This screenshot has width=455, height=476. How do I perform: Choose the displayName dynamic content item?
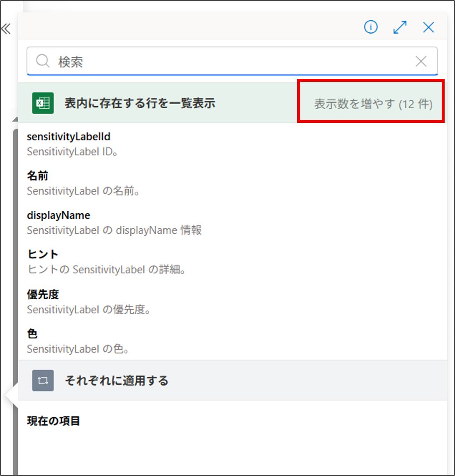[x=59, y=215]
